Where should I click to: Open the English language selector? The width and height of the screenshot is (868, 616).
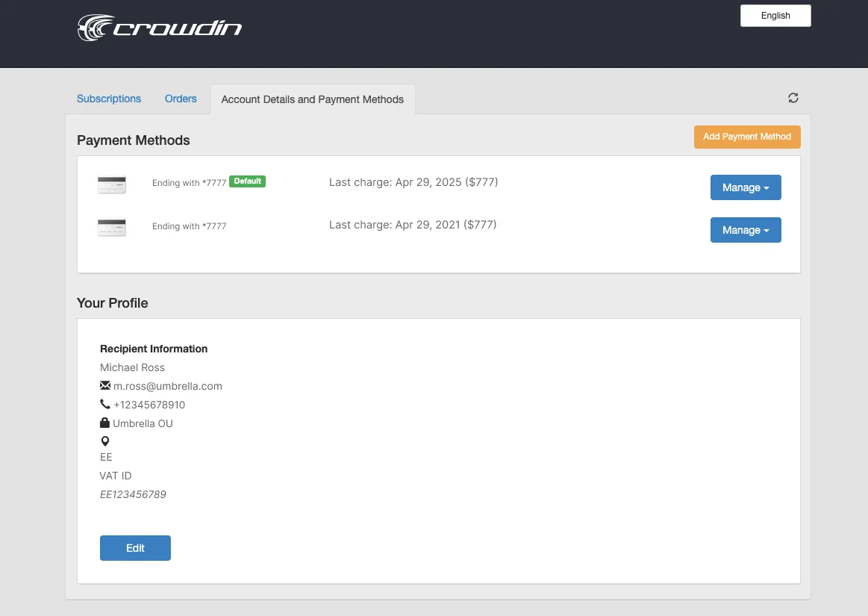(x=775, y=16)
